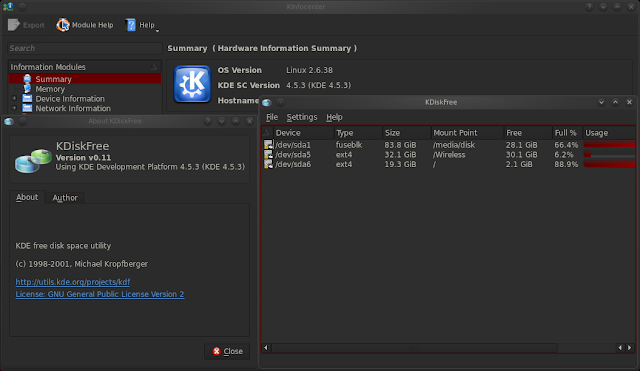
Task: Open the utils.kde.org/projects/kdf link
Action: 73,282
